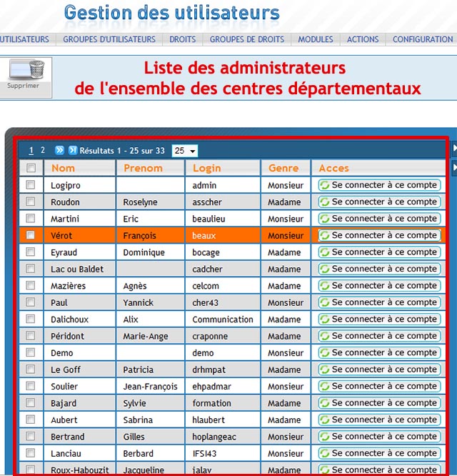Connect to Lanciau IFSI43 account
This screenshot has height=476, width=457.
pyautogui.click(x=379, y=453)
